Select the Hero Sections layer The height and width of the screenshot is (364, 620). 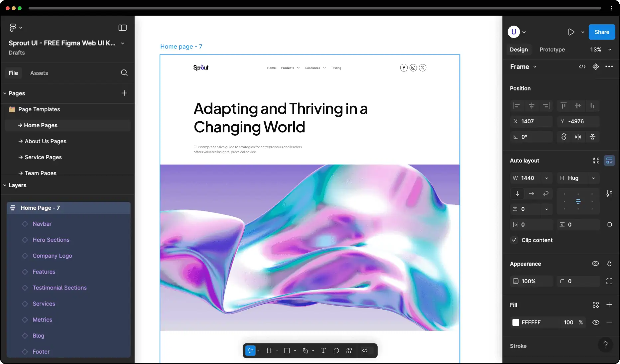click(x=51, y=240)
